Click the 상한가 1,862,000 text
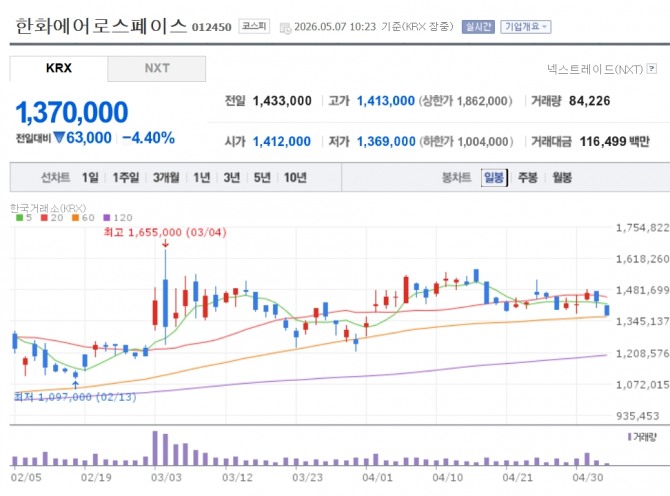This screenshot has height=496, width=670. coord(465,101)
